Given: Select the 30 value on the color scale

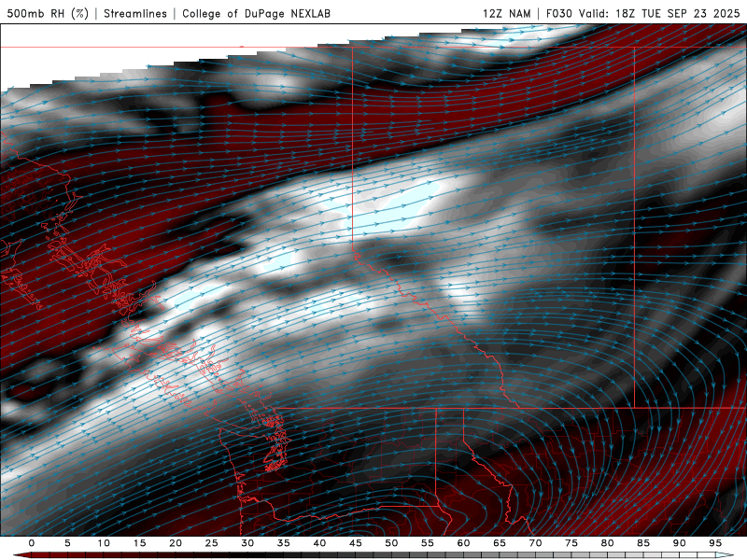Looking at the screenshot, I should tap(247, 543).
